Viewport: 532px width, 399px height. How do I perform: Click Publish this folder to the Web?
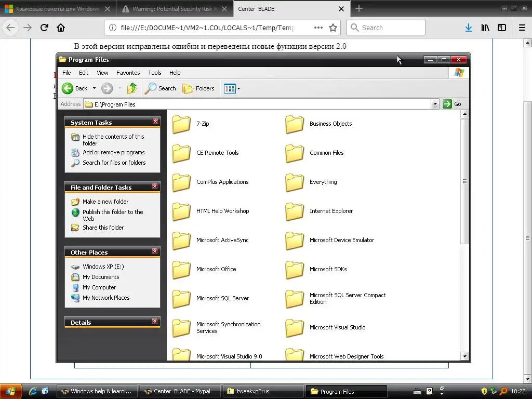[113, 215]
